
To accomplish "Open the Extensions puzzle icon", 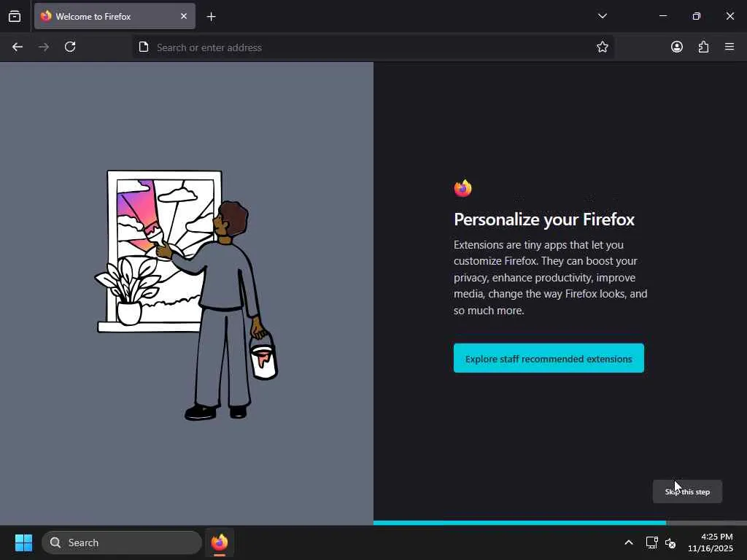I will click(x=703, y=47).
